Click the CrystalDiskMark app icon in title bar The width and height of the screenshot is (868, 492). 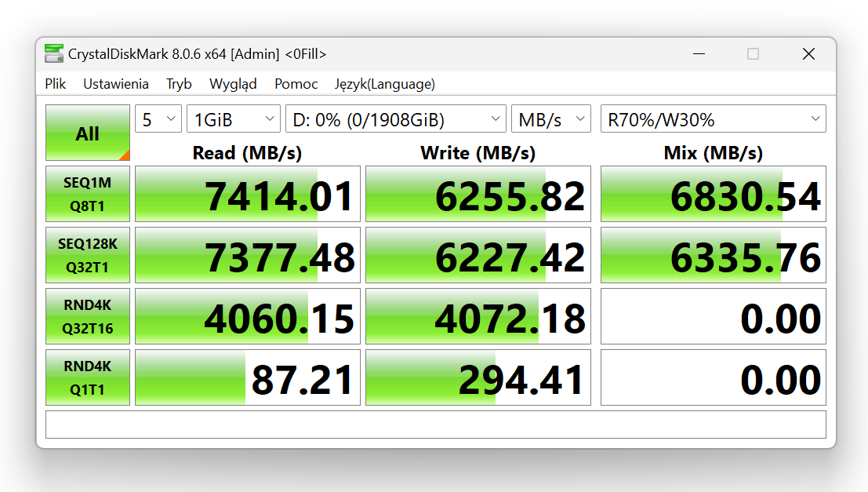tap(54, 54)
